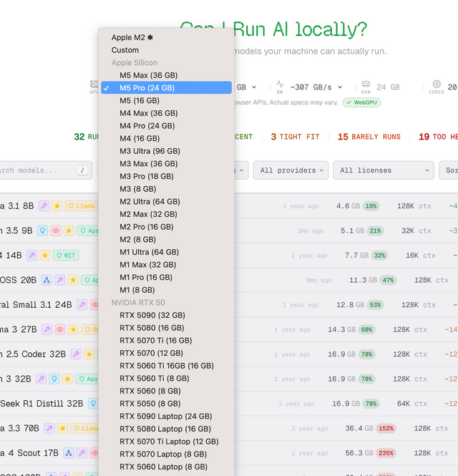Select the Custom hardware option
The width and height of the screenshot is (458, 476).
125,50
